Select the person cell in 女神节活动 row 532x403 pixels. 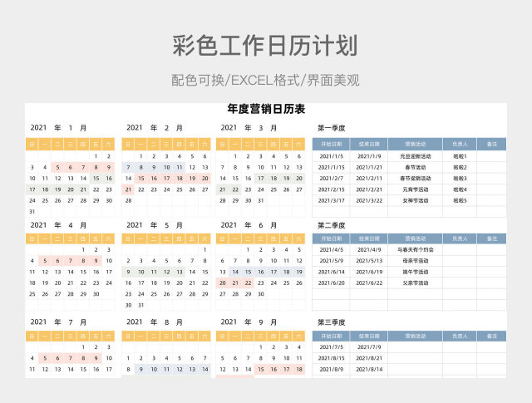coord(460,200)
